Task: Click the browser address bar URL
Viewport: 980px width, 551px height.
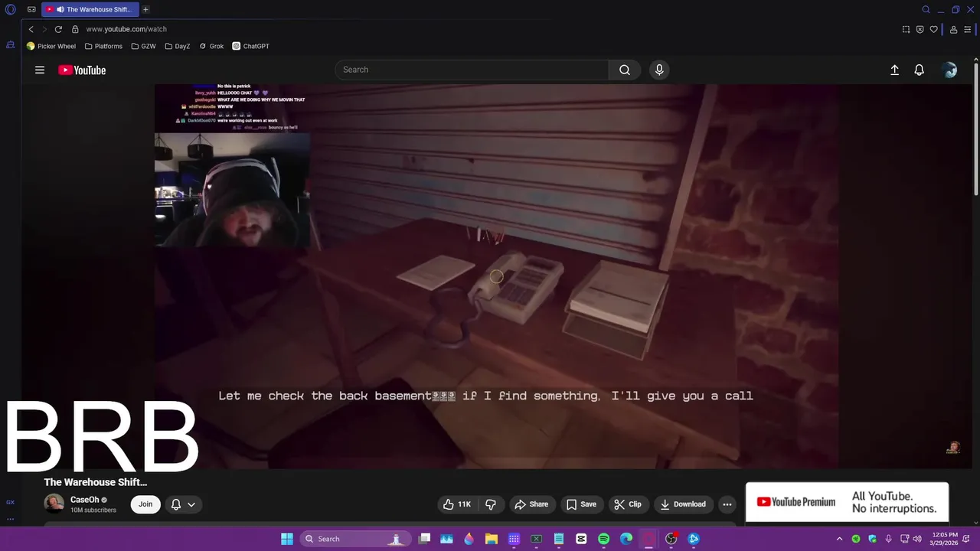Action: tap(126, 29)
